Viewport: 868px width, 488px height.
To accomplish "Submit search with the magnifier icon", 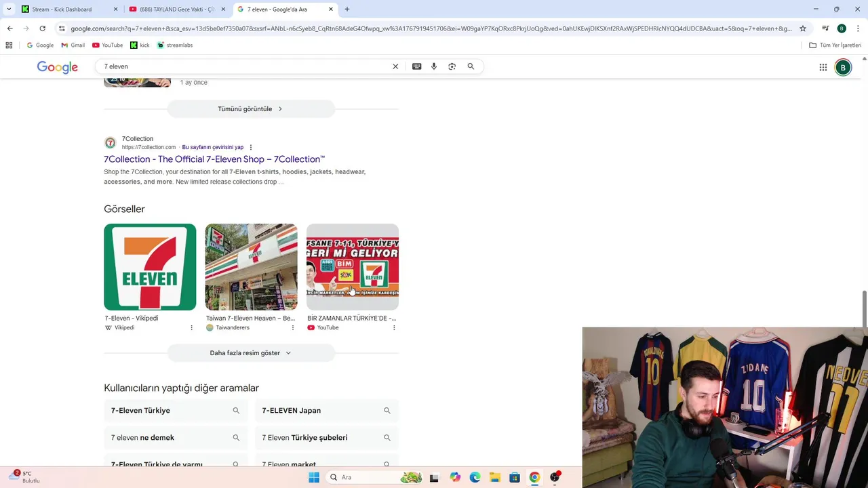I will (471, 66).
